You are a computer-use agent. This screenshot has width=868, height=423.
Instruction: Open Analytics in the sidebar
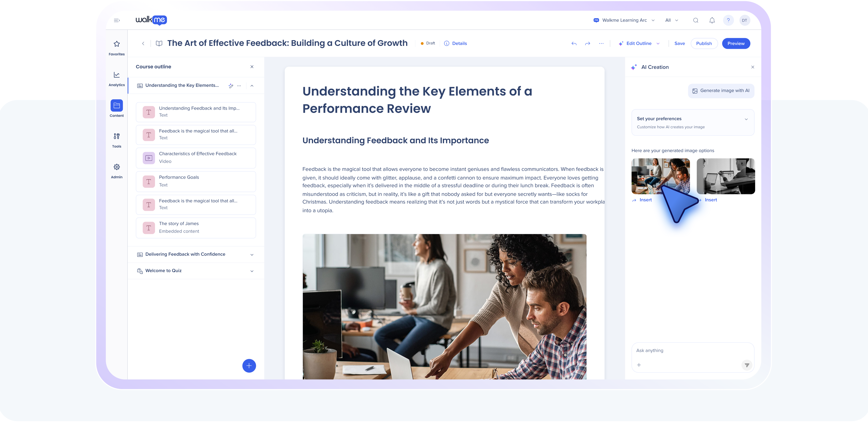coord(117,79)
